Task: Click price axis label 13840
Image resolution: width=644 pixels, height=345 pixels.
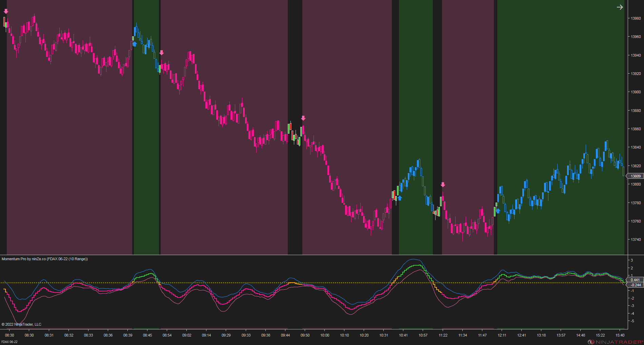Action: (x=636, y=147)
